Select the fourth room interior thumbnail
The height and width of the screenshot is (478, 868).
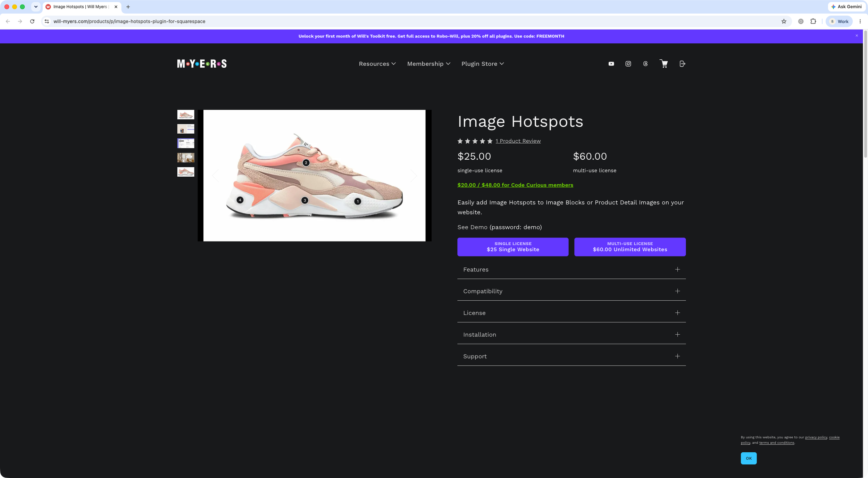(186, 158)
